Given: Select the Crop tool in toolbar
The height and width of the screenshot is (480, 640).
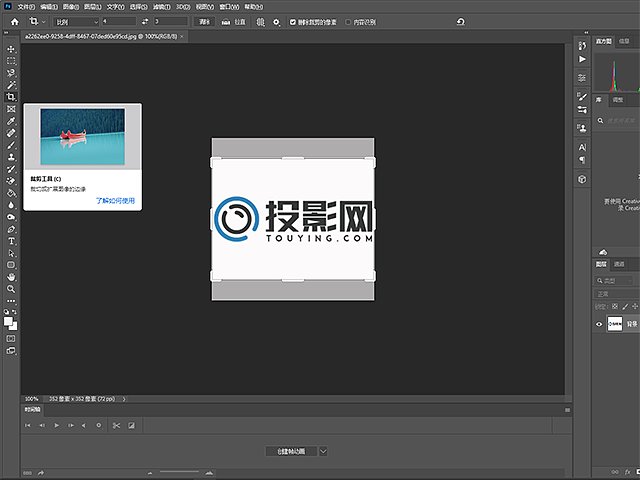Looking at the screenshot, I should (11, 97).
